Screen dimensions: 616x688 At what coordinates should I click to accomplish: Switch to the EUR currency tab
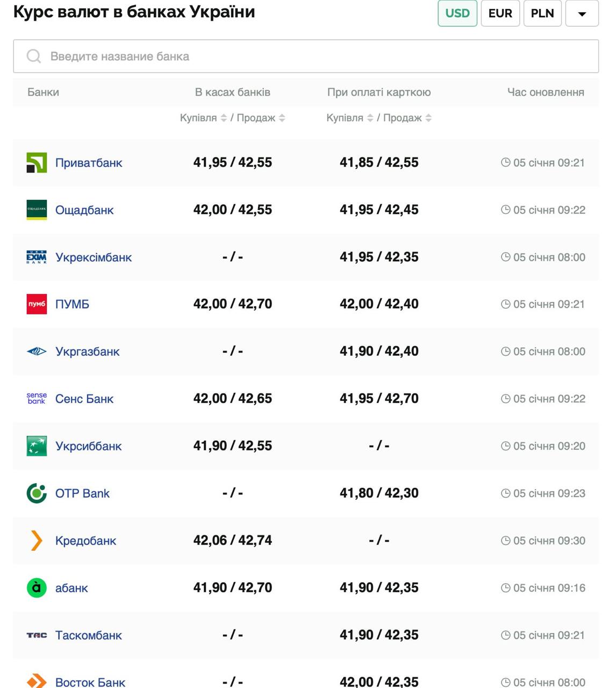(x=500, y=13)
